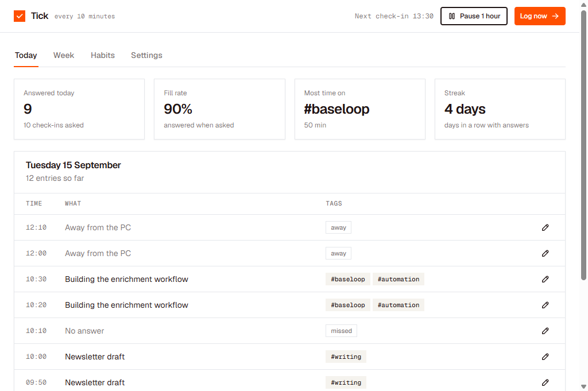
Task: Click the TIME column header
Action: click(x=34, y=204)
